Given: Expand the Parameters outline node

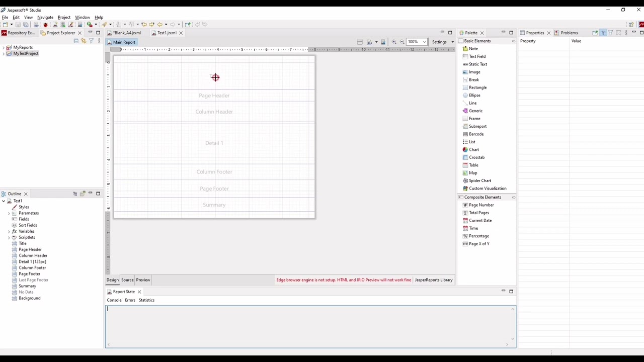Looking at the screenshot, I should (x=9, y=213).
